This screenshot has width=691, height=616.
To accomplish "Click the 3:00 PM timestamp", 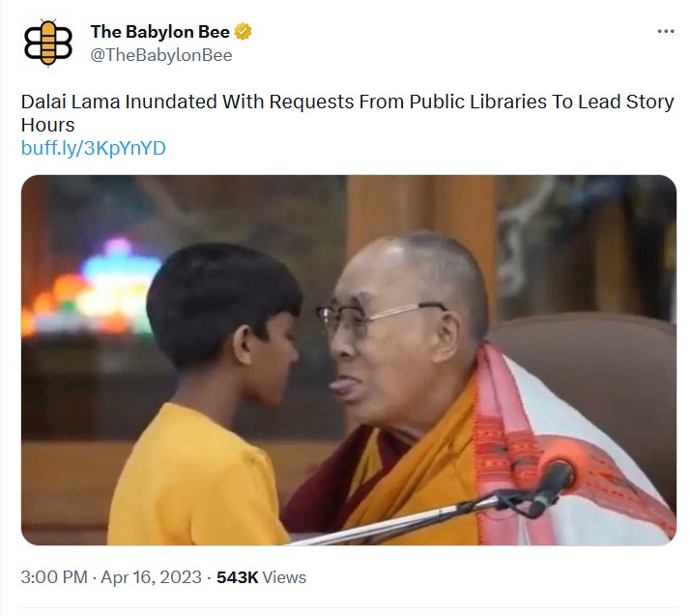I will click(x=54, y=577).
